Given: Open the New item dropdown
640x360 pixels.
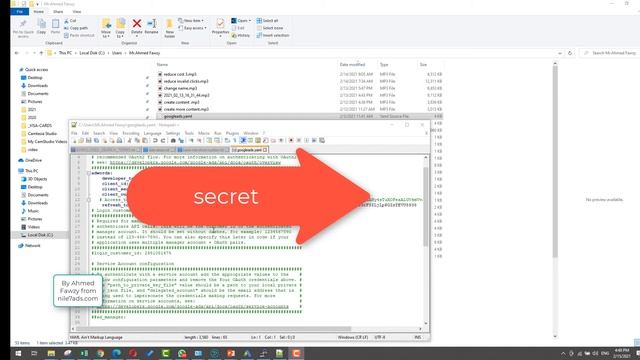Looking at the screenshot, I should (x=191, y=20).
